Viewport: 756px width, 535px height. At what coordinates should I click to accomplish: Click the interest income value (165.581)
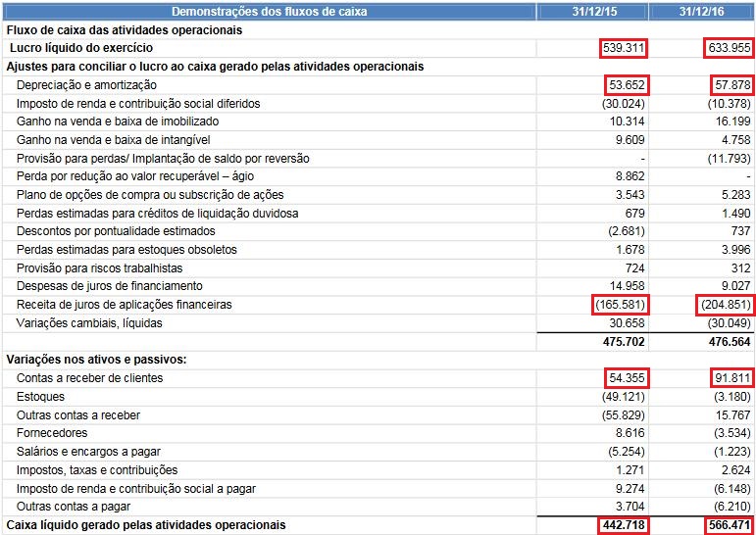click(621, 305)
